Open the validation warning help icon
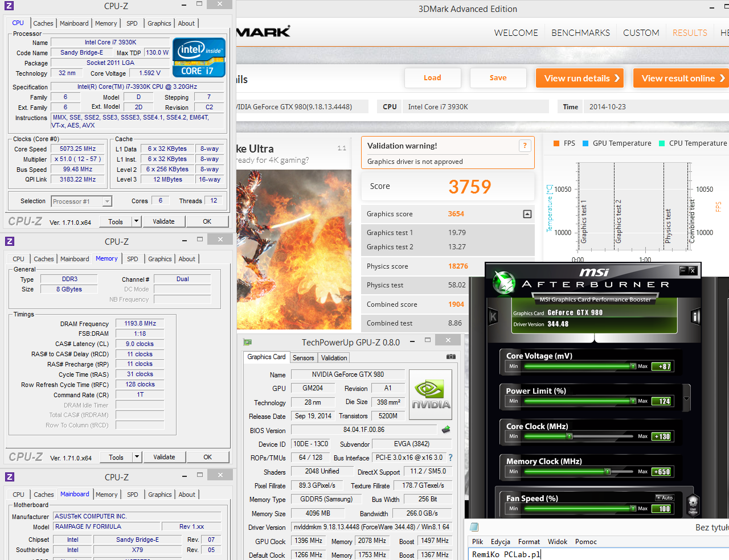The height and width of the screenshot is (560, 729). point(525,146)
